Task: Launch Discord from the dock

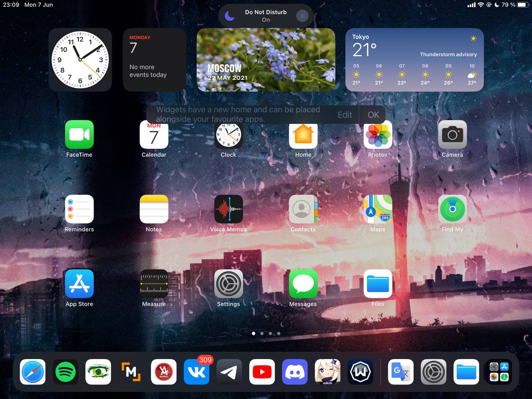Action: point(295,372)
